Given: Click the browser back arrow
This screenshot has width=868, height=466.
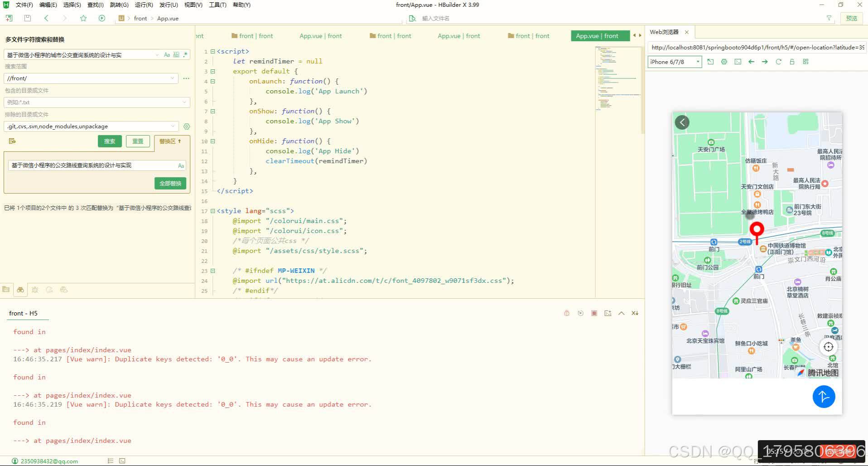Looking at the screenshot, I should pos(751,62).
